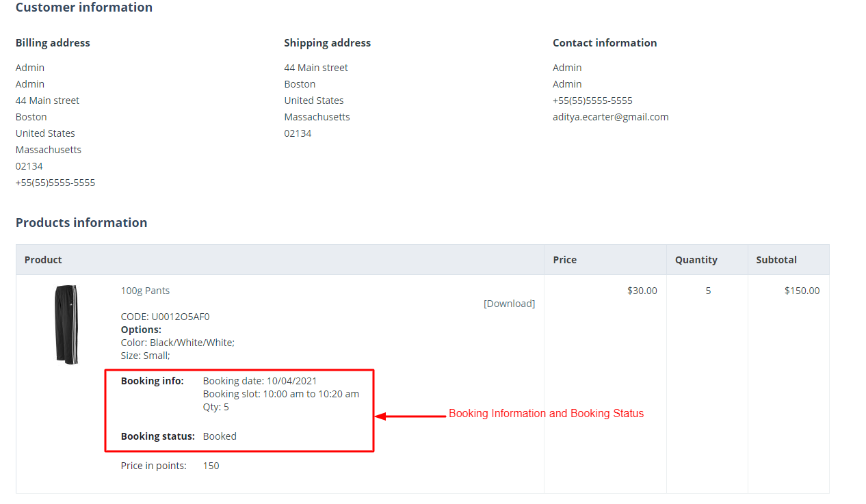Click the Billing address heading
The width and height of the screenshot is (866, 504).
tap(53, 42)
